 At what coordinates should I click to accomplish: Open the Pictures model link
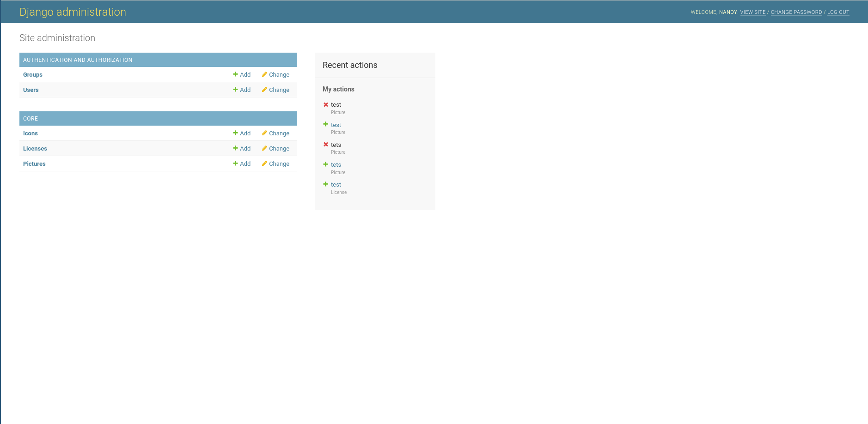(34, 164)
